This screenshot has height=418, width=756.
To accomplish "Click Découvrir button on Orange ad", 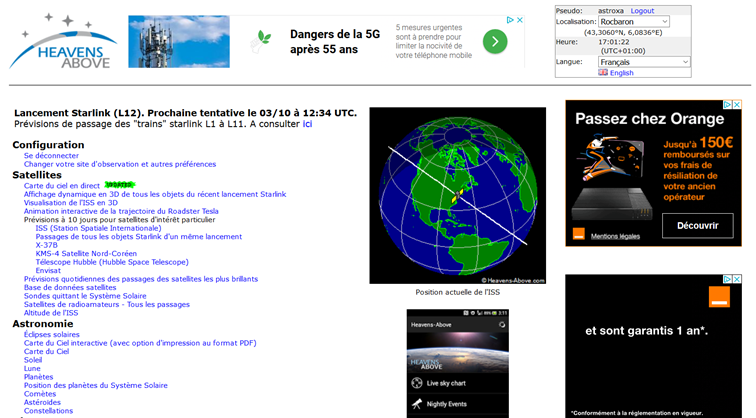I will coord(698,226).
